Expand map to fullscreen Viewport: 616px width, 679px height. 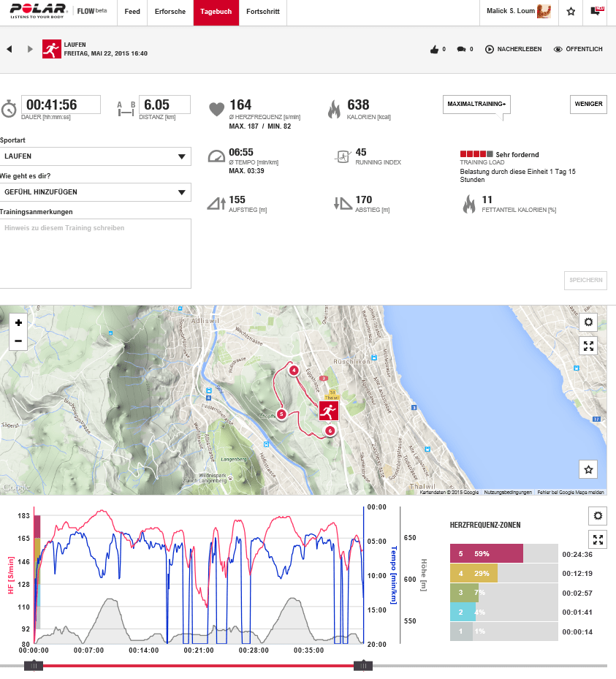(590, 346)
